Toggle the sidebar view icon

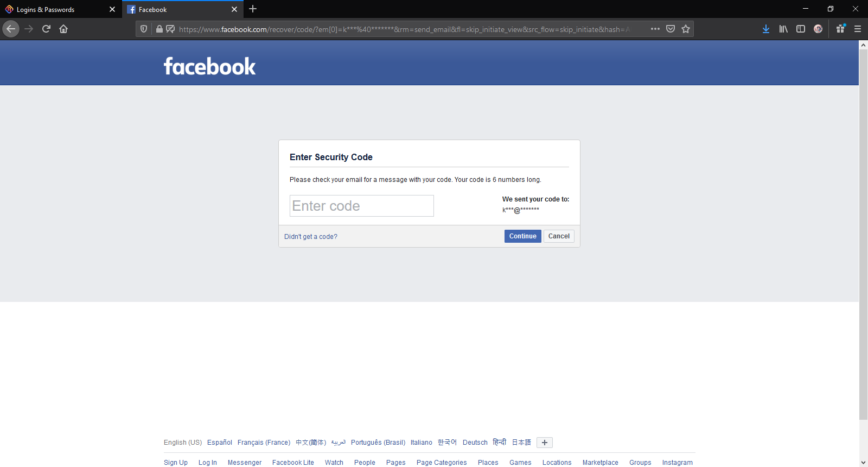(801, 29)
